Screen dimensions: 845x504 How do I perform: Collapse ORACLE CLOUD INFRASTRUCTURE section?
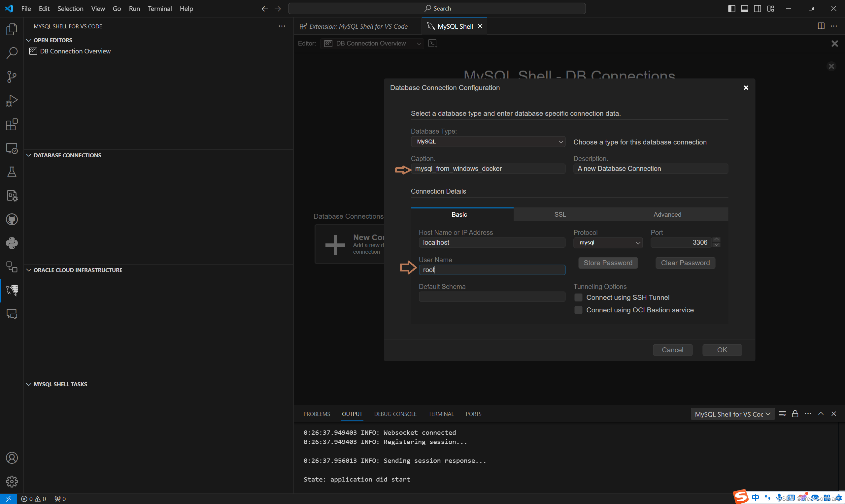29,270
